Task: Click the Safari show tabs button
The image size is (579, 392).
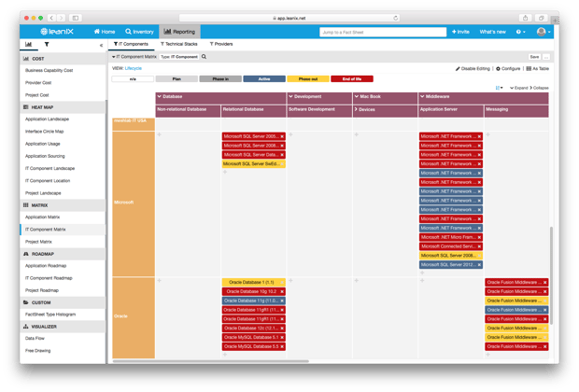Action: click(x=542, y=18)
